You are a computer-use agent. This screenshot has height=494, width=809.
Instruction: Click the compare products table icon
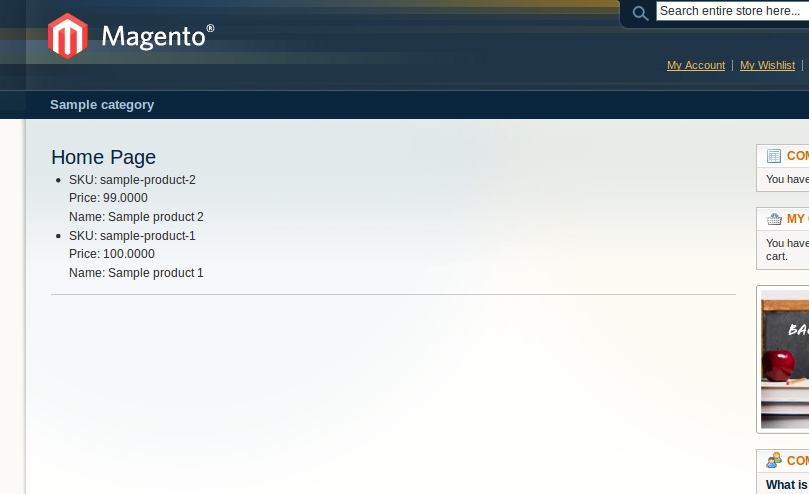(774, 156)
